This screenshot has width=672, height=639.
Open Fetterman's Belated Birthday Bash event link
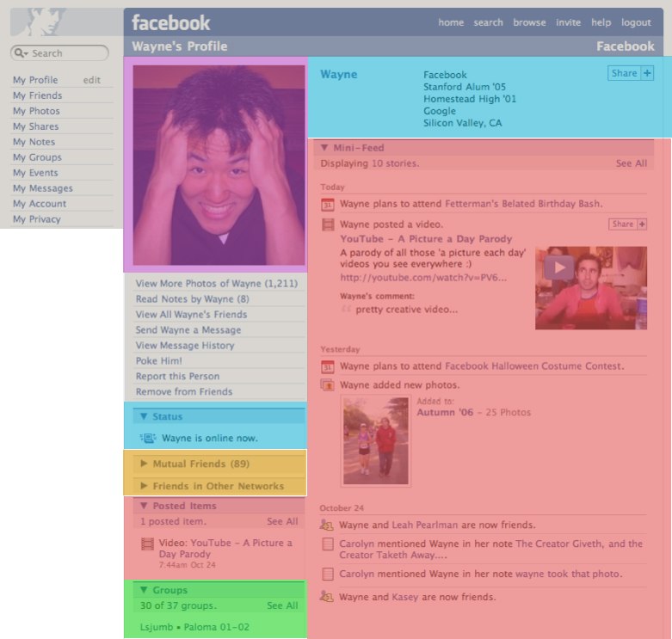524,204
